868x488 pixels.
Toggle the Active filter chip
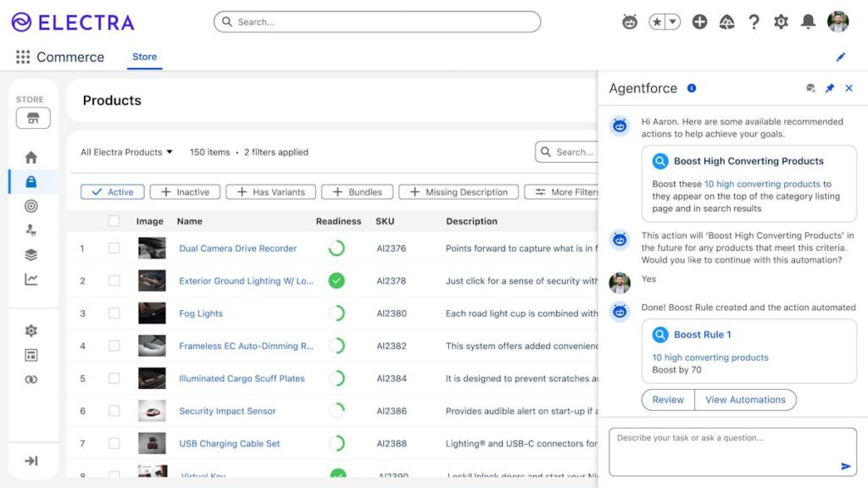[x=113, y=192]
